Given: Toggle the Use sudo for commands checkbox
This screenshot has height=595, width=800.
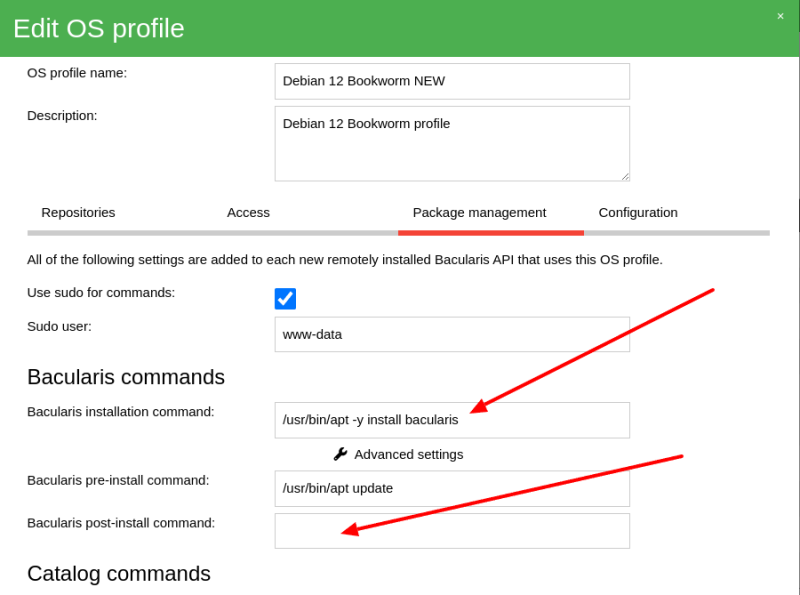Looking at the screenshot, I should tap(285, 299).
